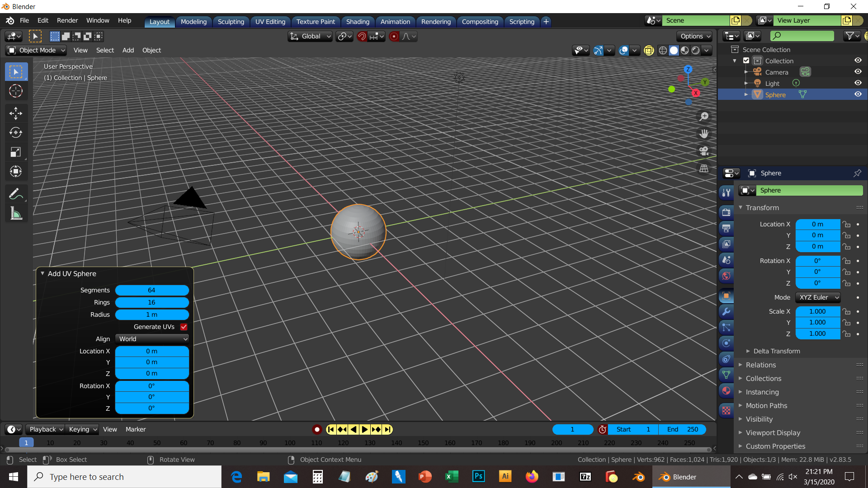Click the 3D Cursor tool
868x488 pixels.
[16, 91]
